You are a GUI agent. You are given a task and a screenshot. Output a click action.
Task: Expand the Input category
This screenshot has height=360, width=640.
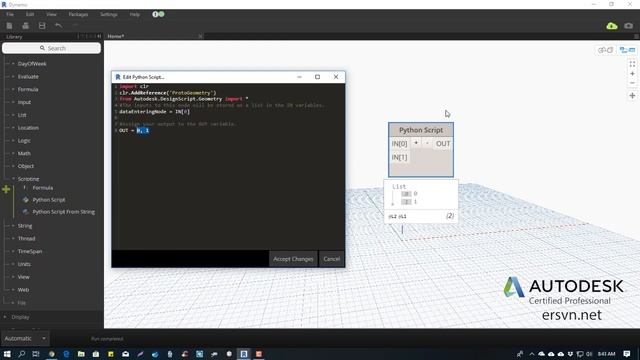point(24,102)
